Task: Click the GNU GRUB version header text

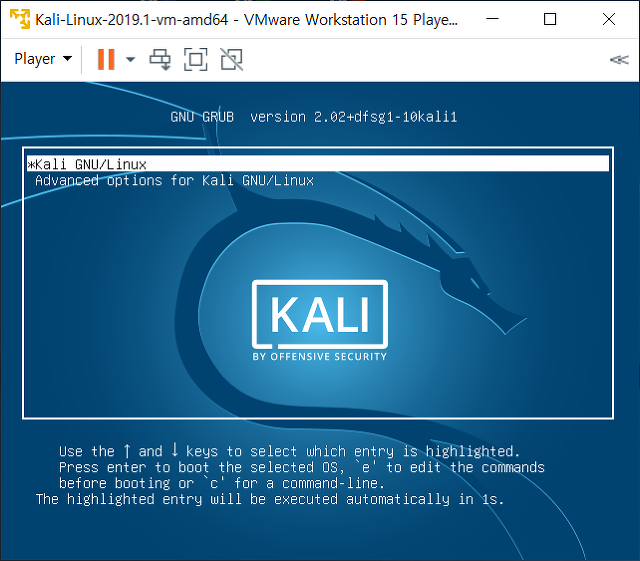Action: click(313, 117)
